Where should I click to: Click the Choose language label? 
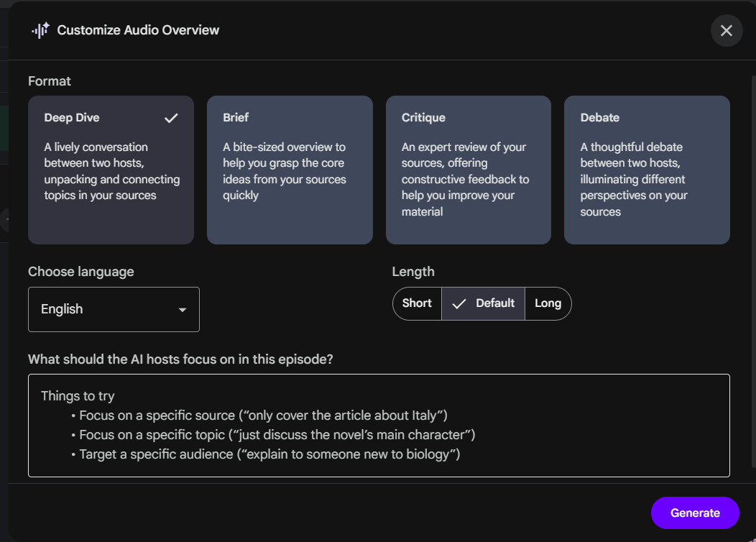(x=81, y=272)
